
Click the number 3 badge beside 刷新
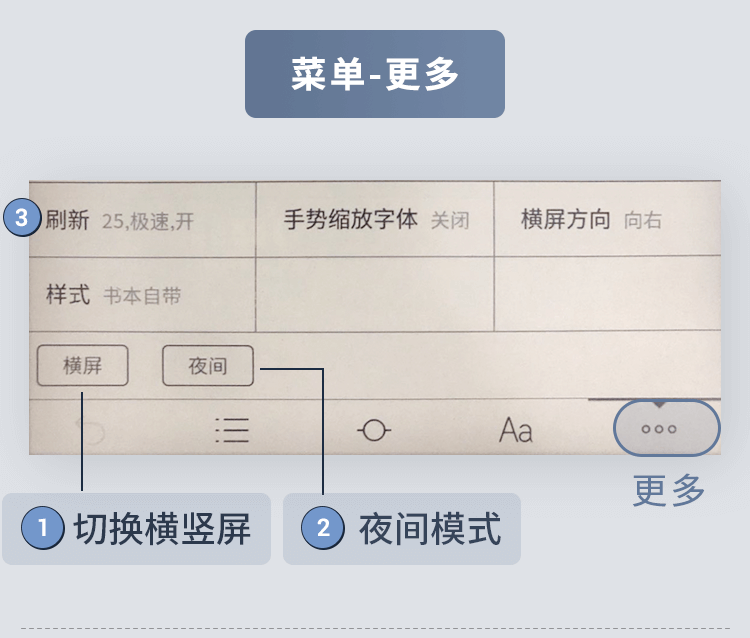pyautogui.click(x=22, y=218)
